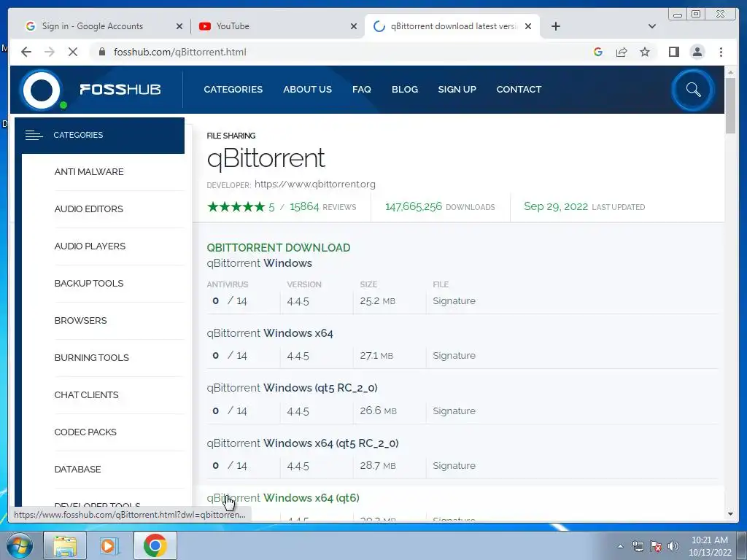Click the volume speaker tray icon
The width and height of the screenshot is (747, 560).
tap(673, 546)
